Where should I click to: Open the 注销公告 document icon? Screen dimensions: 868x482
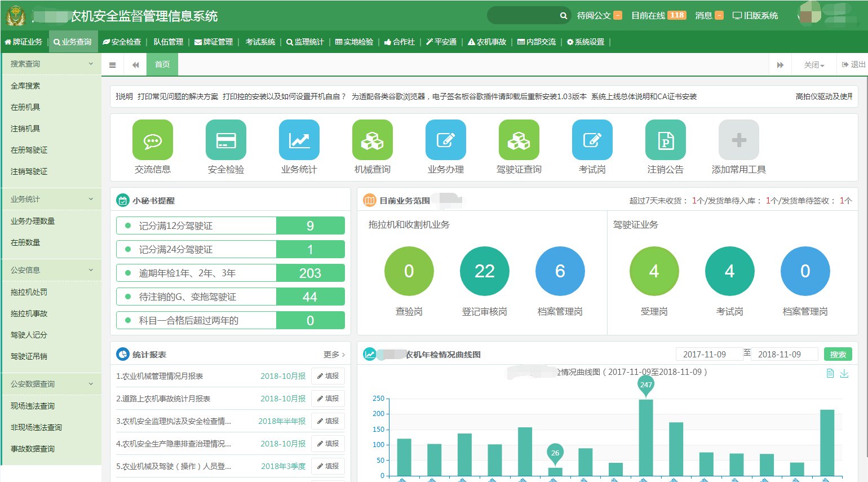665,140
